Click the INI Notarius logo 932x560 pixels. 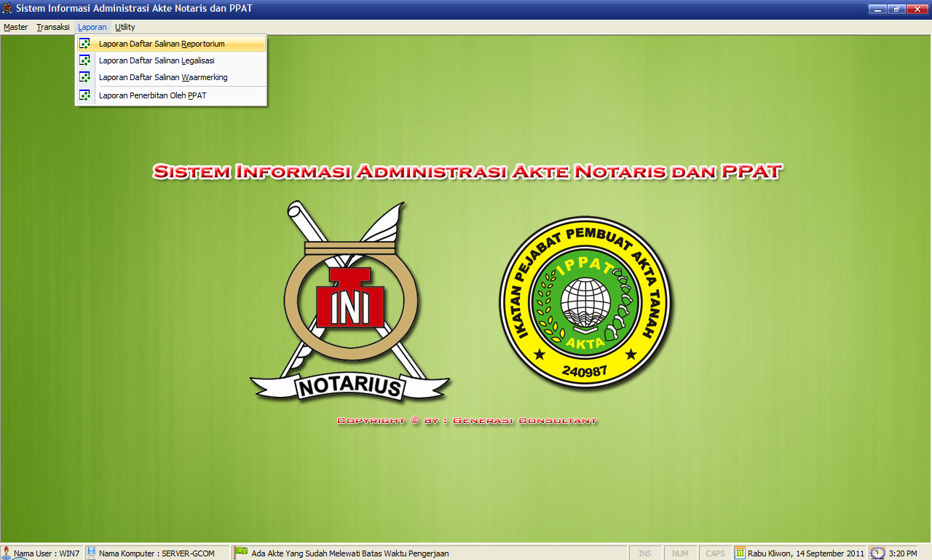click(x=350, y=301)
